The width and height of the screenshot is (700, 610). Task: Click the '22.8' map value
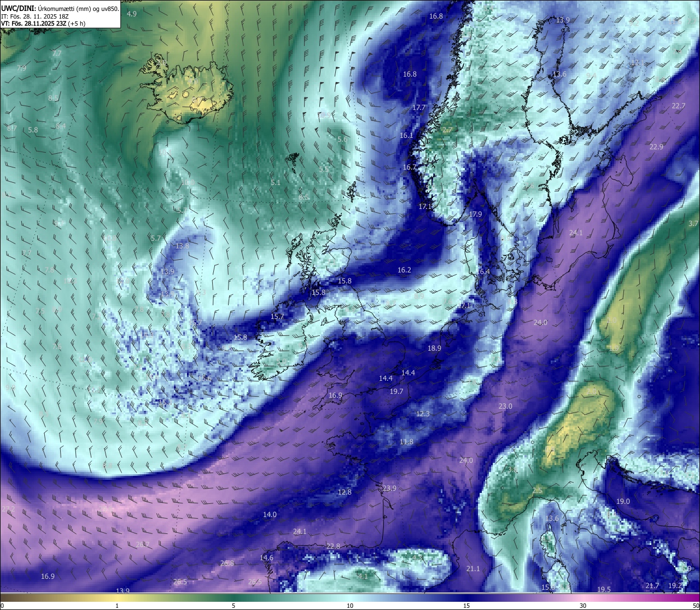333,547
